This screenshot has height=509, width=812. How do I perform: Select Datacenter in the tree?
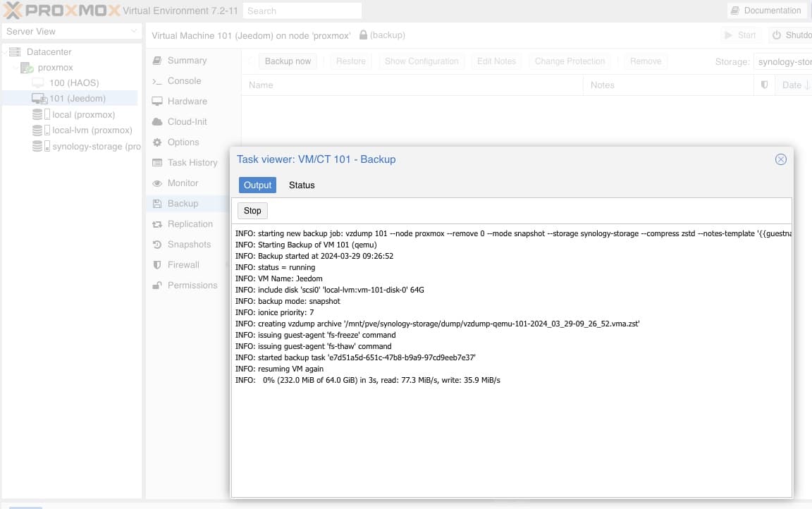(x=49, y=51)
